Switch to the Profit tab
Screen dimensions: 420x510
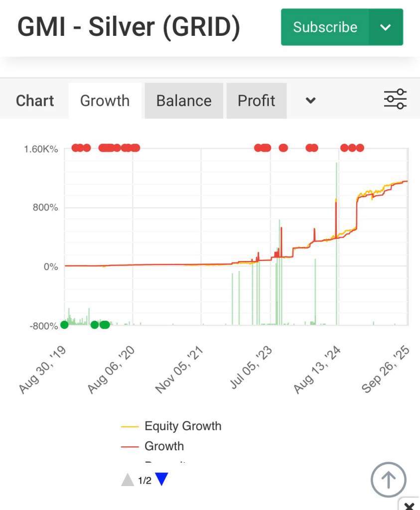click(256, 101)
